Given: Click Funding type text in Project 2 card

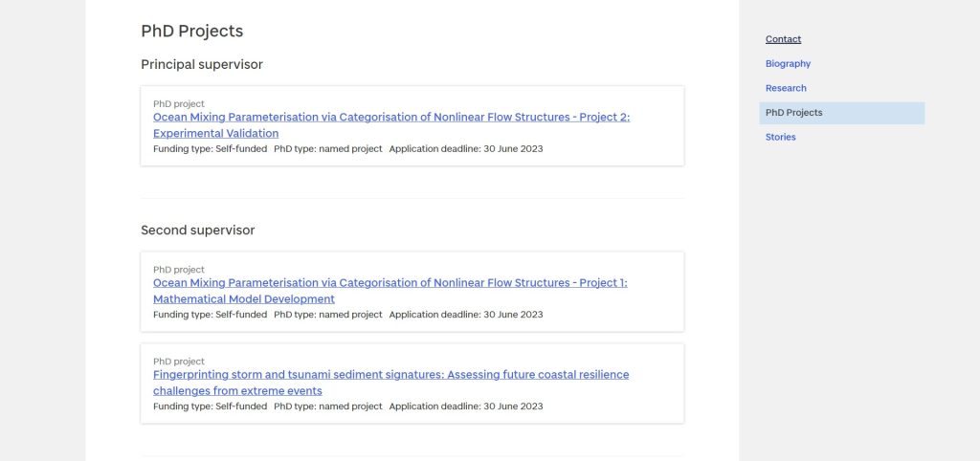Looking at the screenshot, I should pos(210,149).
